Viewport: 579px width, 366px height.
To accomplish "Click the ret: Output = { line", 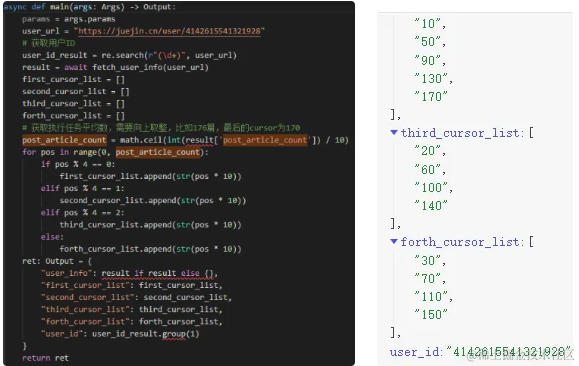I will point(57,261).
